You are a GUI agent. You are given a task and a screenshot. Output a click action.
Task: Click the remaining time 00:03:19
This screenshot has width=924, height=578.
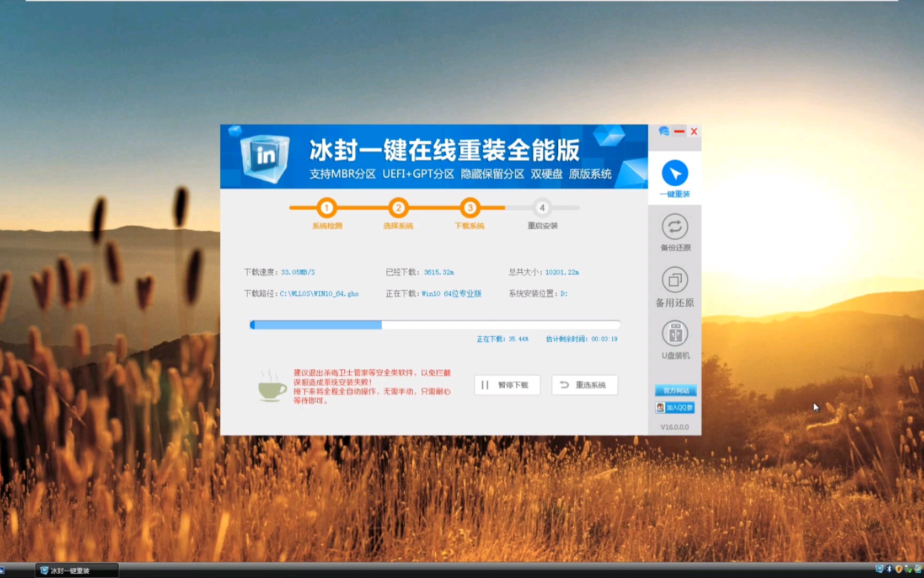click(x=604, y=339)
